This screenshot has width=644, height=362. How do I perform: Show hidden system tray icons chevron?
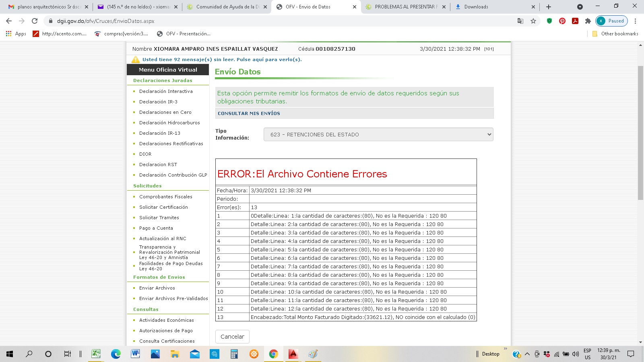click(x=527, y=354)
